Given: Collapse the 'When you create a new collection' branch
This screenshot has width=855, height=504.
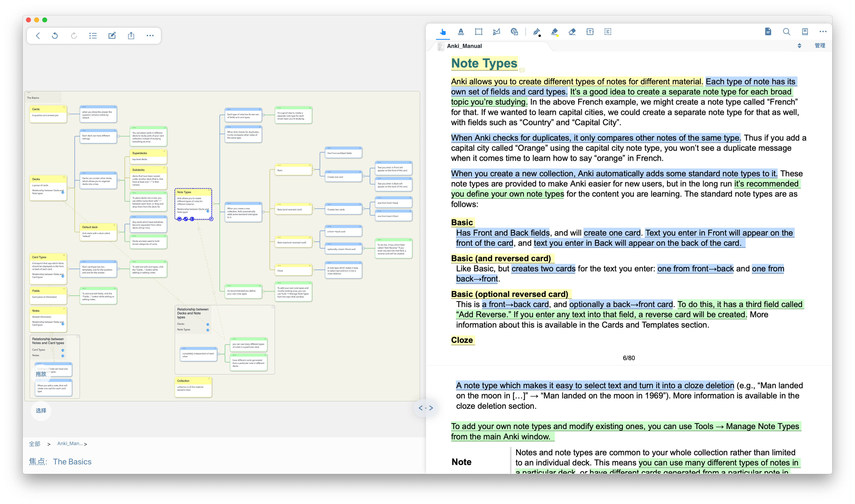Looking at the screenshot, I should click(264, 212).
